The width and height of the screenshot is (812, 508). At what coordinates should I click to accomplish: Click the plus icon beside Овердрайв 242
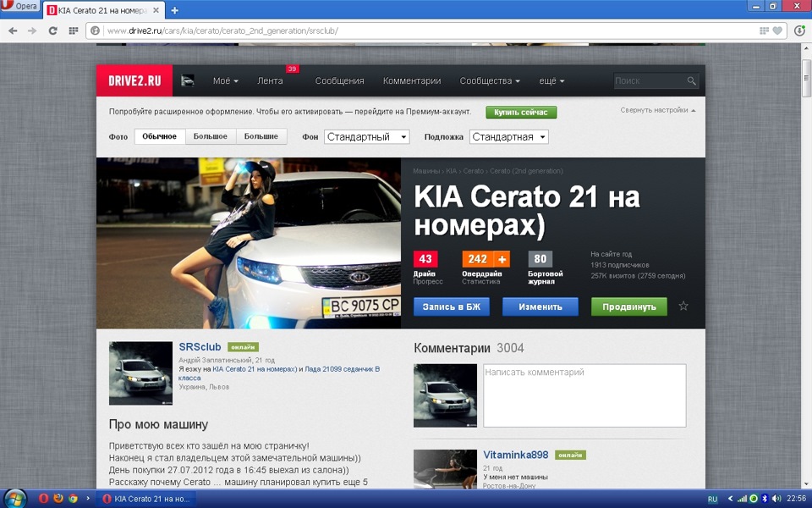[502, 259]
